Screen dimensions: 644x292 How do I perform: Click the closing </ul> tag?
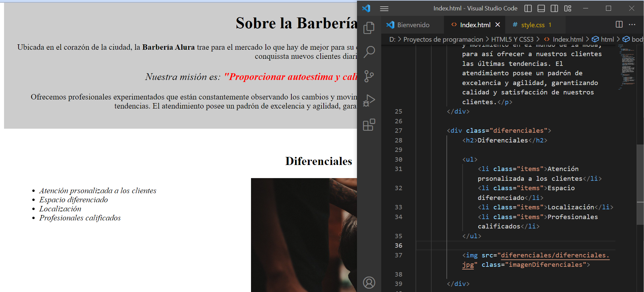tap(472, 236)
